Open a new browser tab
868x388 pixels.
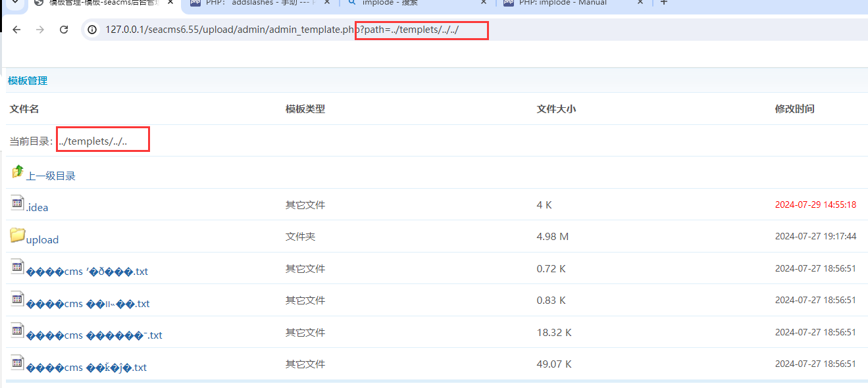(x=663, y=3)
